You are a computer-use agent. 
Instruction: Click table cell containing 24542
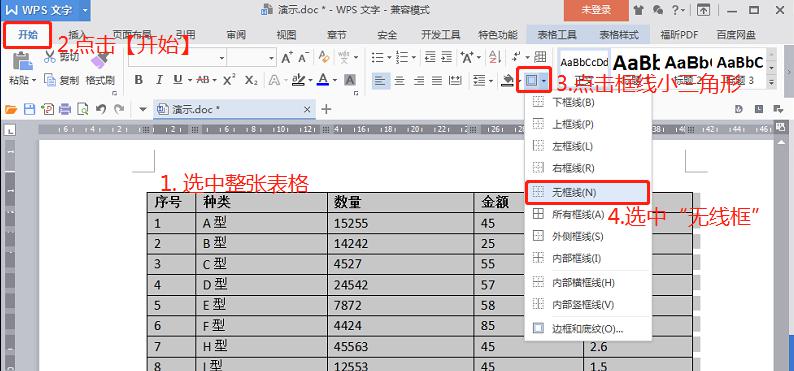401,285
